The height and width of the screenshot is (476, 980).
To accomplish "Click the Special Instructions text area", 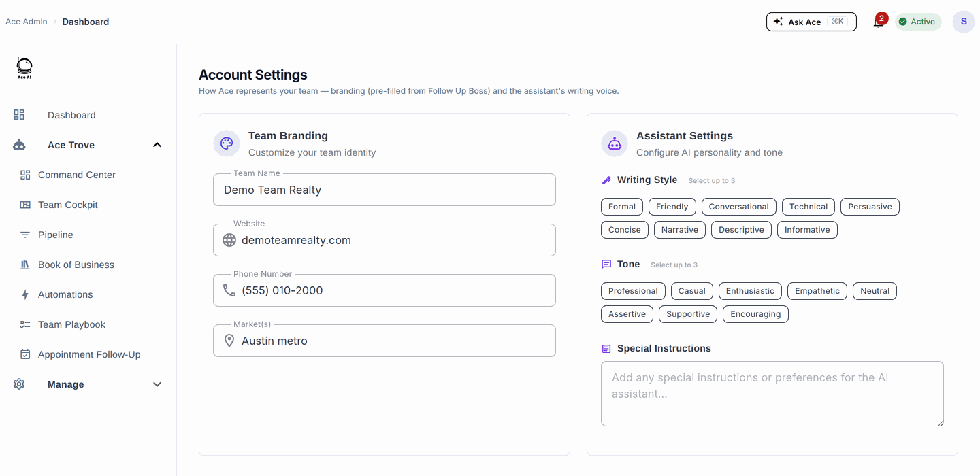I will click(x=772, y=394).
